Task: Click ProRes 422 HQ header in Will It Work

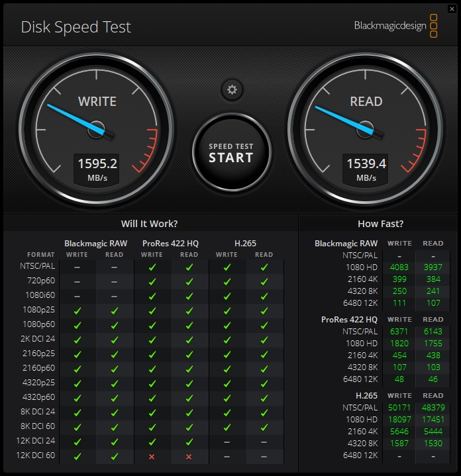Action: (170, 244)
